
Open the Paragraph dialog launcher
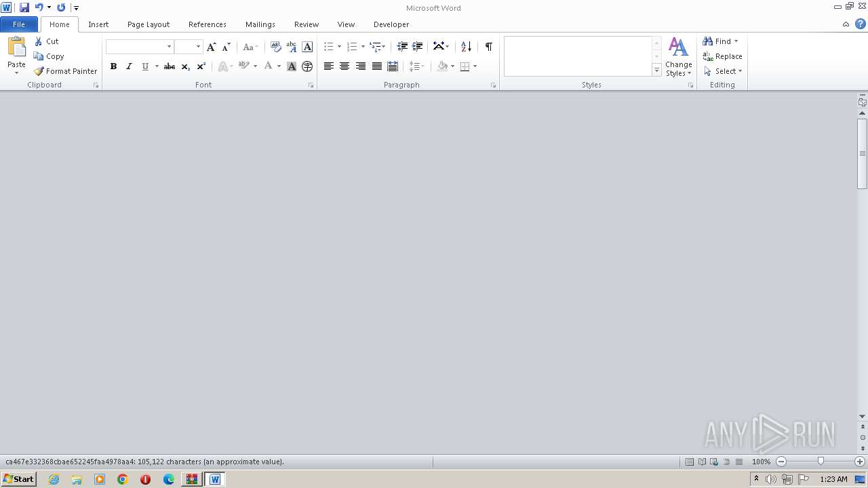493,85
